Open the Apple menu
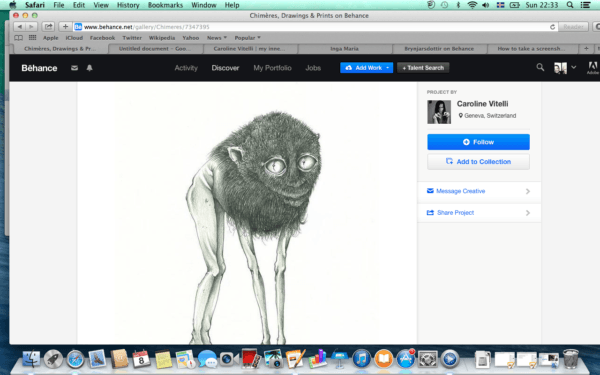This screenshot has width=600, height=375. [13, 5]
